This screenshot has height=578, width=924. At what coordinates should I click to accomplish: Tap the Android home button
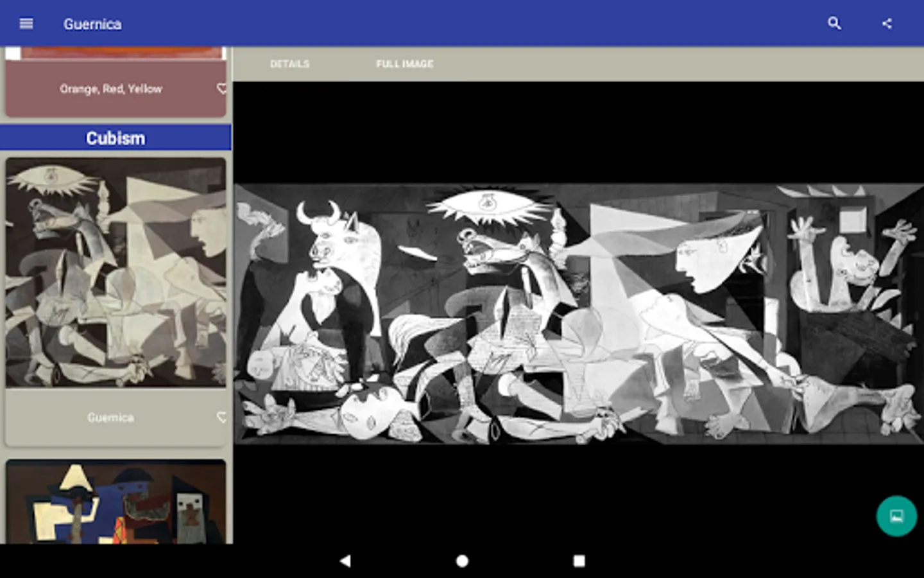point(462,561)
